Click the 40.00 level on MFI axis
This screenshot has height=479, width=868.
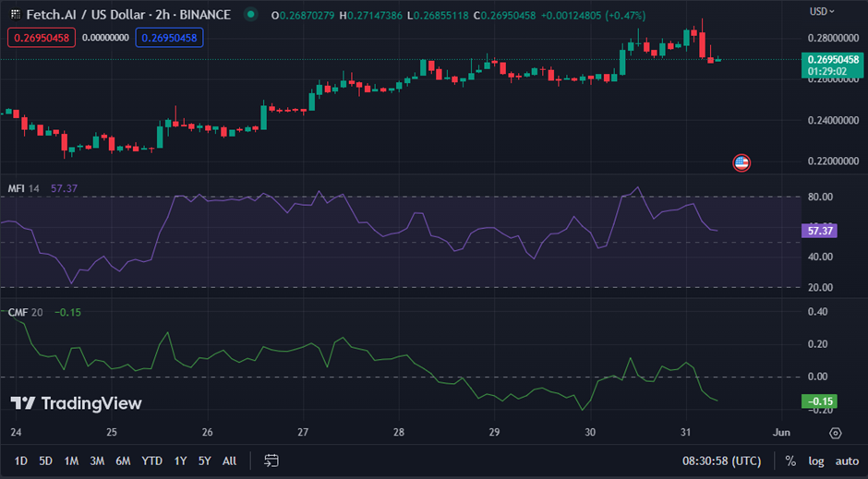(820, 257)
